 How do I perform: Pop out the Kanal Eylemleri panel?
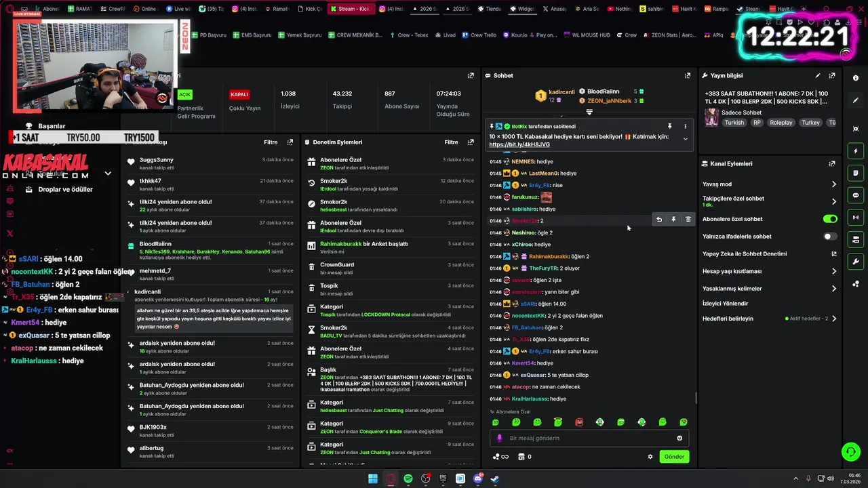[x=832, y=163]
